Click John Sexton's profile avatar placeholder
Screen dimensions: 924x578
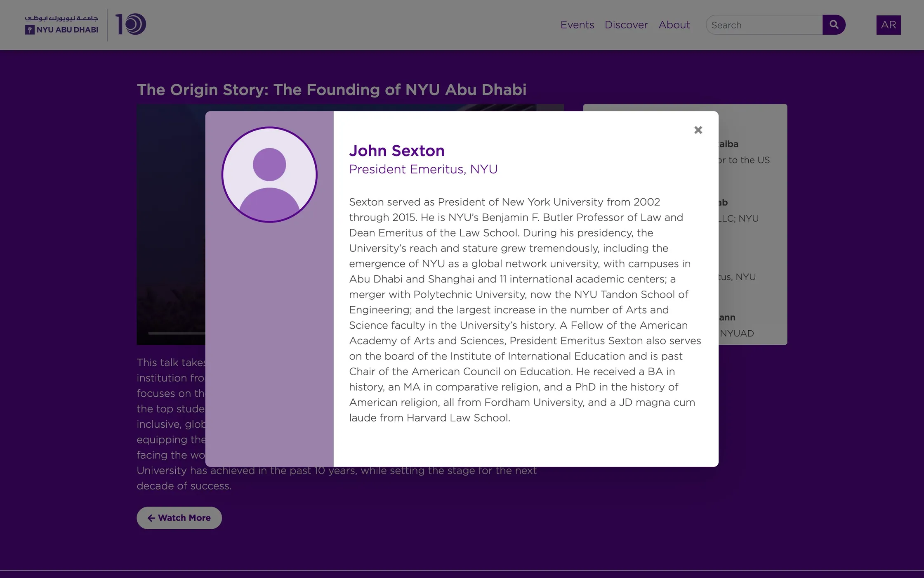pyautogui.click(x=269, y=175)
